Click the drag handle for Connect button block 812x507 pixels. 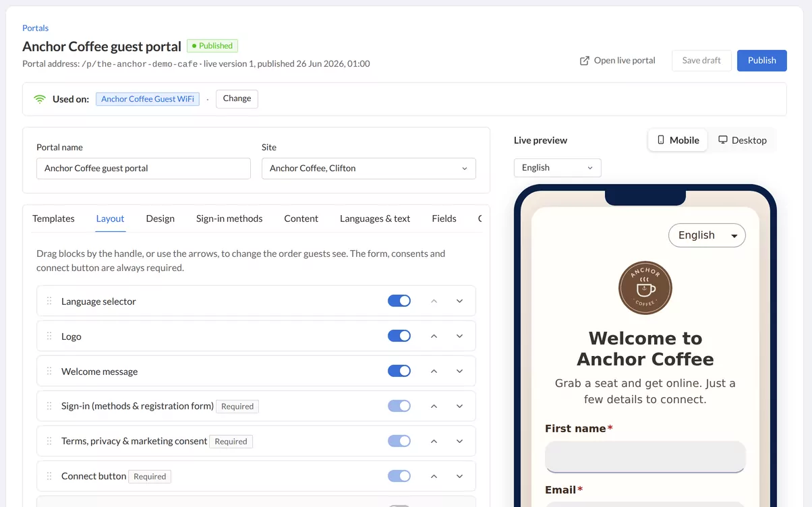(49, 476)
